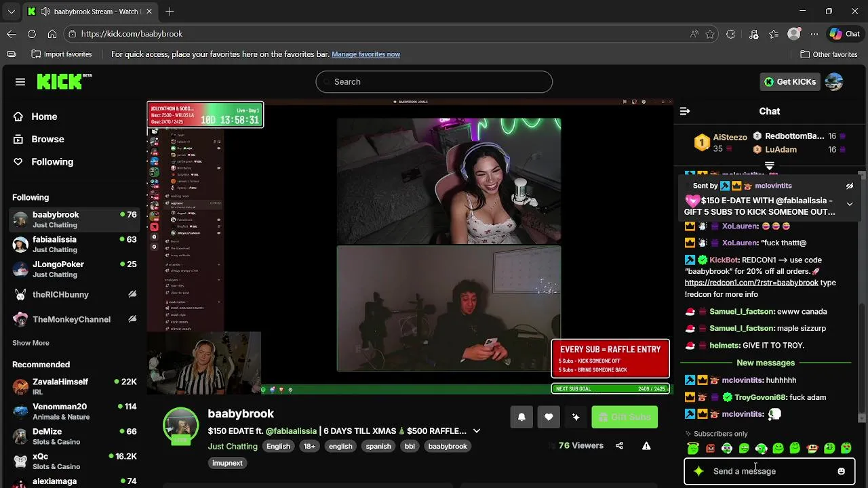The width and height of the screenshot is (868, 488).
Task: Open the browser new tab button
Action: point(170,12)
